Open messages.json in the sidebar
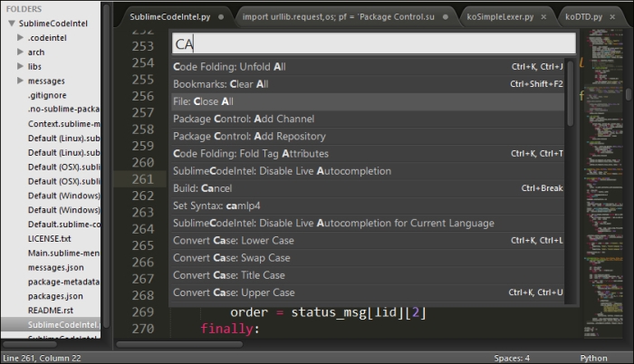Image resolution: width=634 pixels, height=364 pixels. coord(56,268)
